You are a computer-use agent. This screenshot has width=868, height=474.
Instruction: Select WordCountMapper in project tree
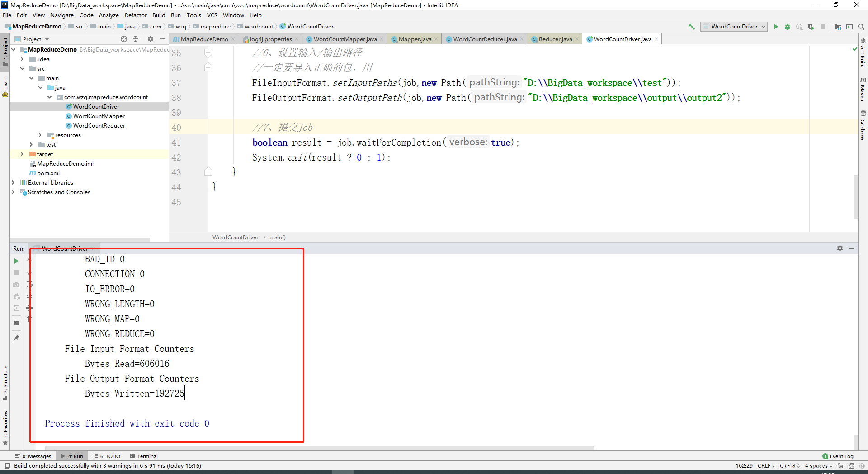99,116
